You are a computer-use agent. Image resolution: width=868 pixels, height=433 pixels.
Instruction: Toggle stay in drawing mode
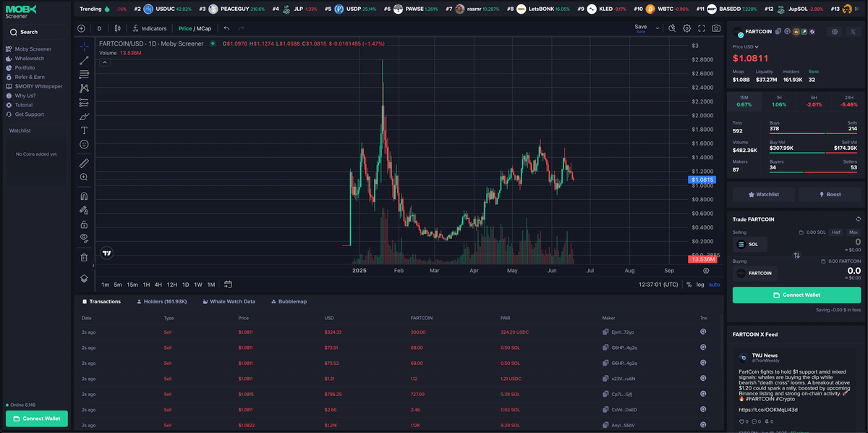84,210
